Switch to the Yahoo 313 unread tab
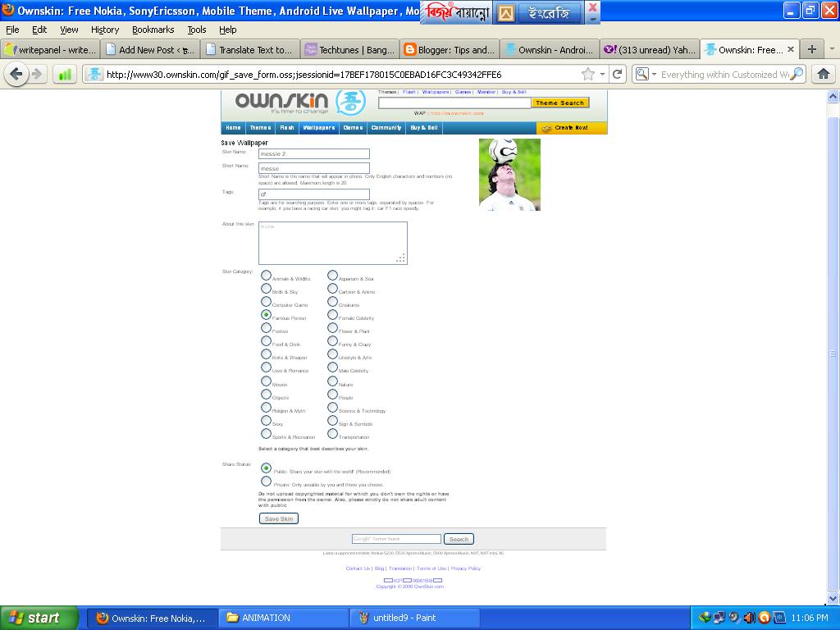Viewport: 840px width, 630px height. tap(650, 50)
